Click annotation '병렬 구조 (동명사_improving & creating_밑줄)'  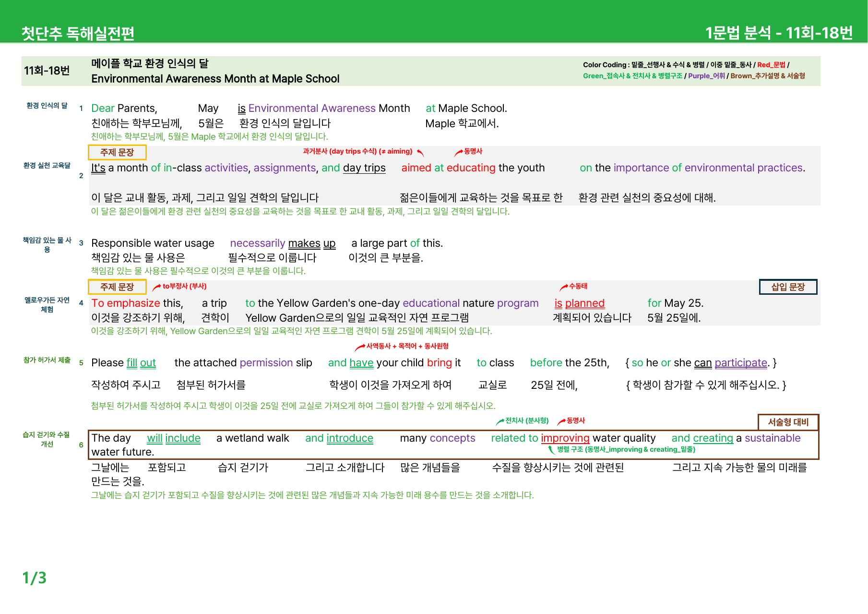626,449
